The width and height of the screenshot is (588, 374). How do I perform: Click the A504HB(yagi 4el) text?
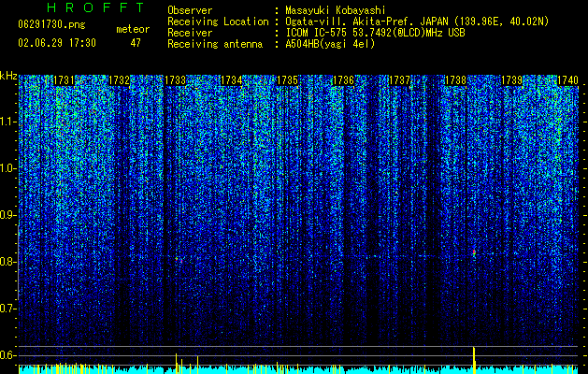pos(330,44)
